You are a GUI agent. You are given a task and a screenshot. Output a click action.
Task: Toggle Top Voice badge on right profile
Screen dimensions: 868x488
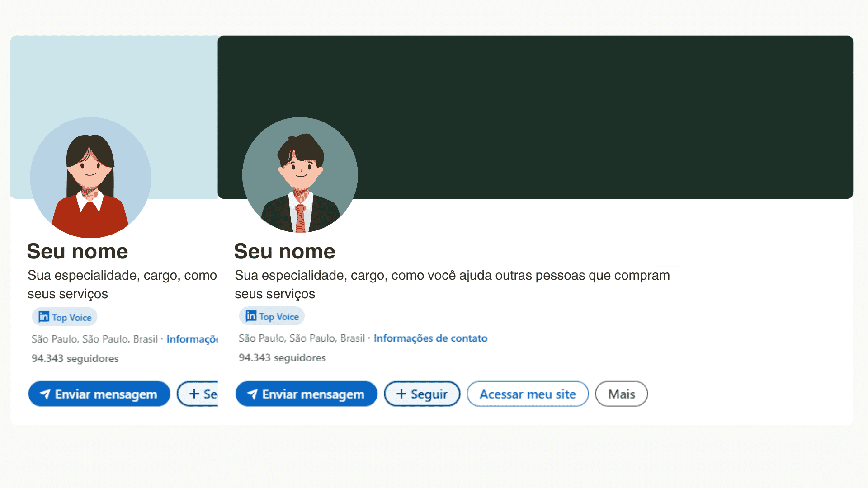tap(271, 316)
